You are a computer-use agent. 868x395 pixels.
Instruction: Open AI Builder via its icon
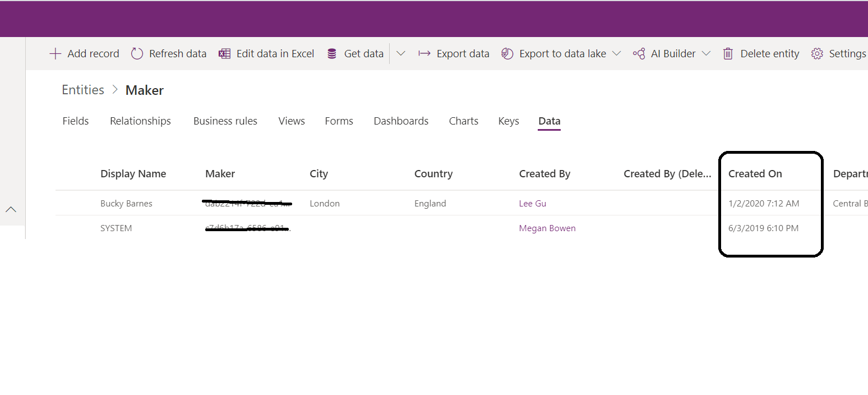click(x=639, y=53)
